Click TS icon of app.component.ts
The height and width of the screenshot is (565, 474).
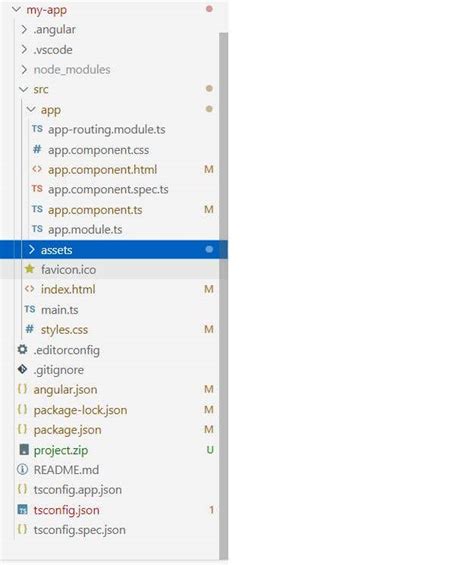click(x=37, y=209)
